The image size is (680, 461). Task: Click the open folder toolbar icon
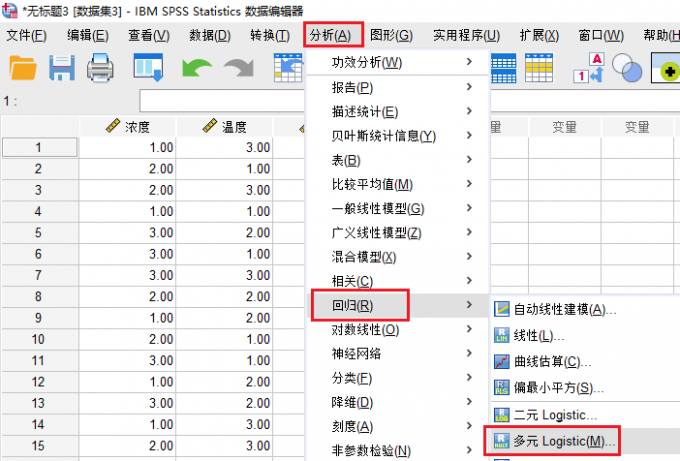(23, 68)
